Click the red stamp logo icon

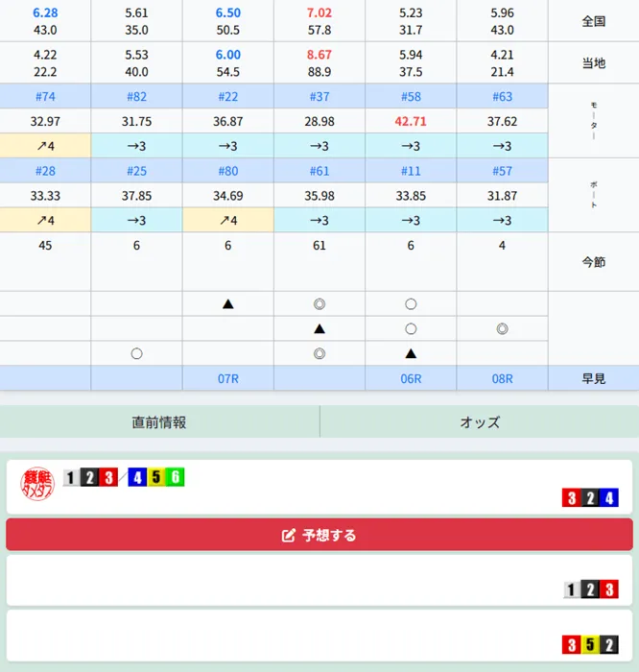37,485
